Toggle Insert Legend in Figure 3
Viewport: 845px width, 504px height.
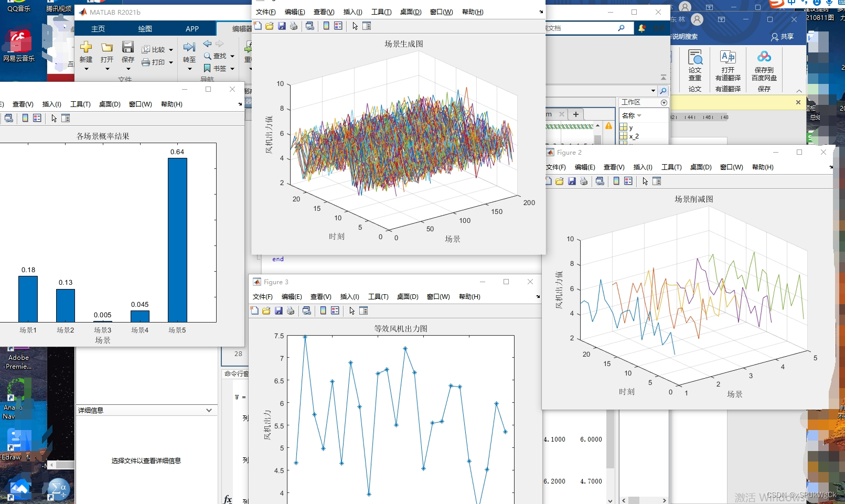[x=335, y=310]
